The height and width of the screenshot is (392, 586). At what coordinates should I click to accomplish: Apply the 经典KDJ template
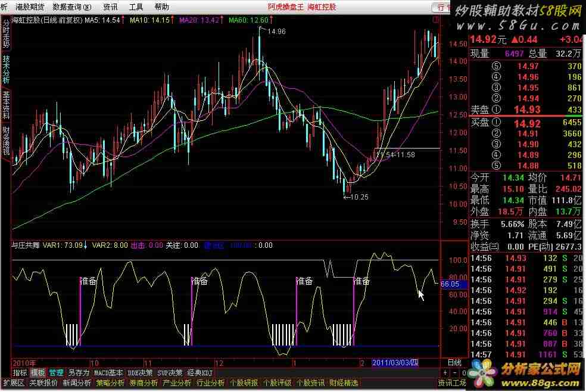pyautogui.click(x=200, y=372)
